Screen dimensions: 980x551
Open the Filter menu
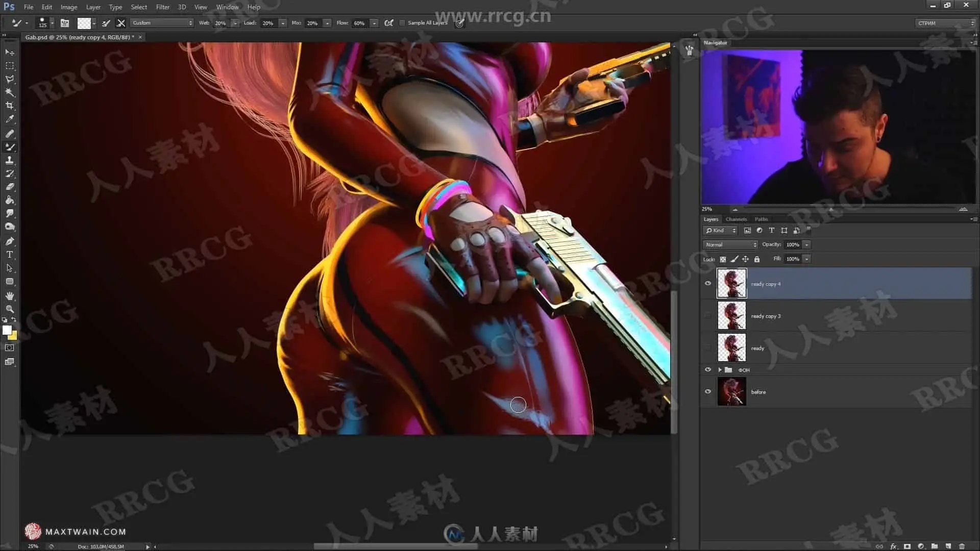[162, 7]
